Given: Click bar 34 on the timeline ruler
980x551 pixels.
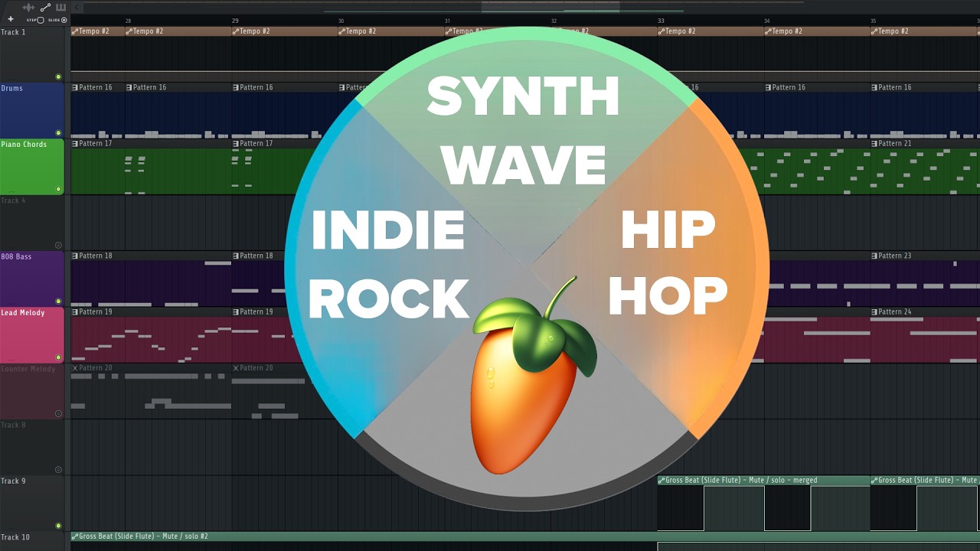Looking at the screenshot, I should point(766,21).
